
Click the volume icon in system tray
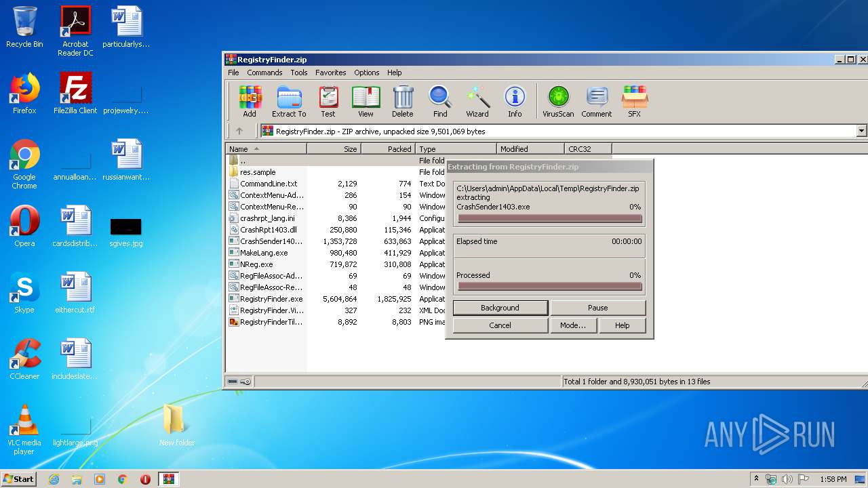pos(787,479)
